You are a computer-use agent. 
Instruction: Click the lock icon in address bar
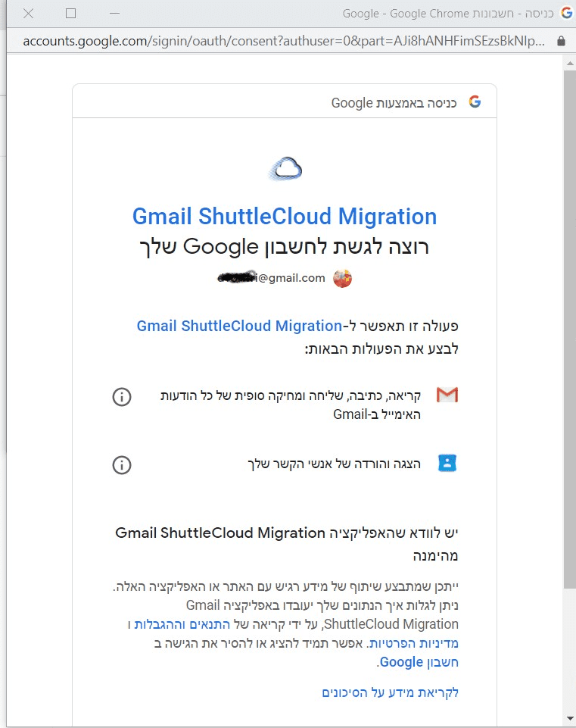(x=561, y=41)
